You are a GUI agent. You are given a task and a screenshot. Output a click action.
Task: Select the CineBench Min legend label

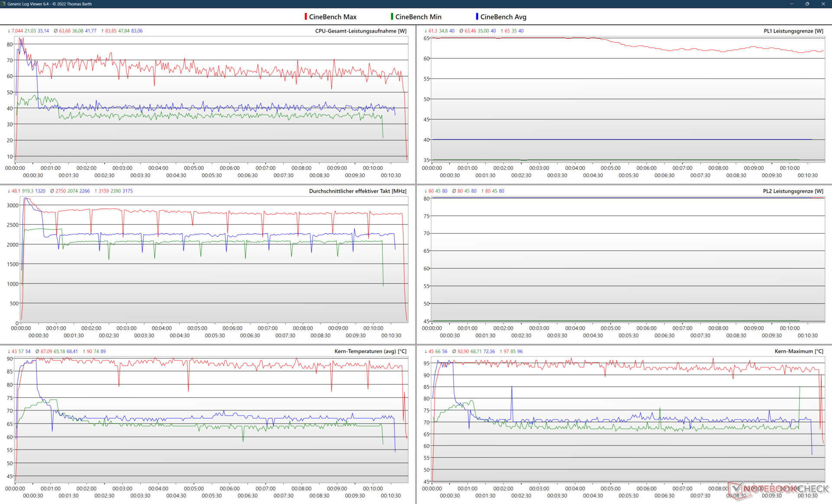pos(418,17)
